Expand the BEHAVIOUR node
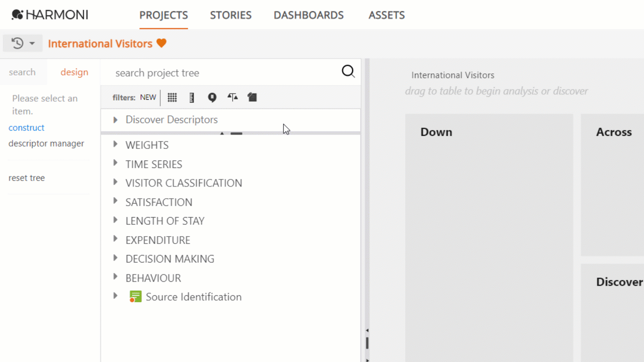The width and height of the screenshot is (644, 362). [x=115, y=277]
